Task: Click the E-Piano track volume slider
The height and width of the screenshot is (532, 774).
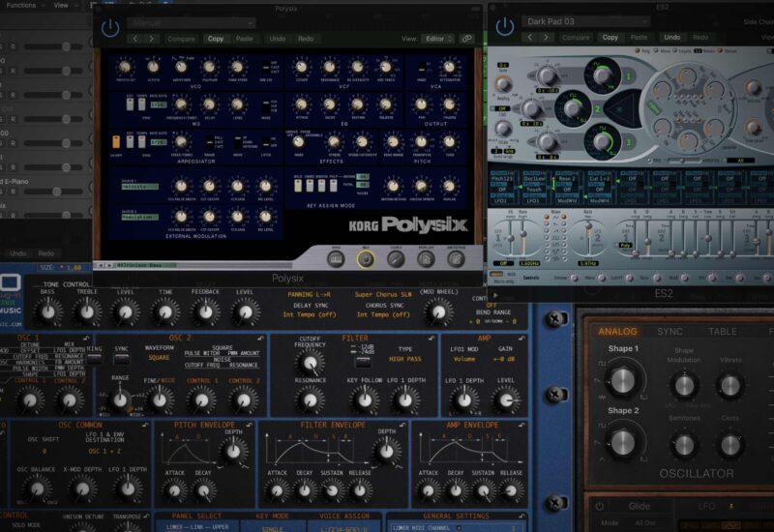Action: pos(53,191)
